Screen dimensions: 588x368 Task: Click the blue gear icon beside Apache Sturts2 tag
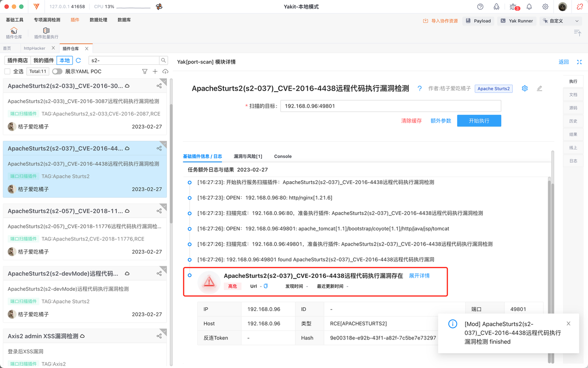[525, 88]
